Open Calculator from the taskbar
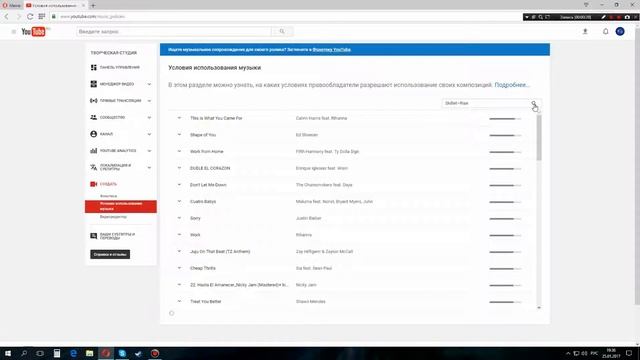The image size is (640, 360). (x=57, y=353)
